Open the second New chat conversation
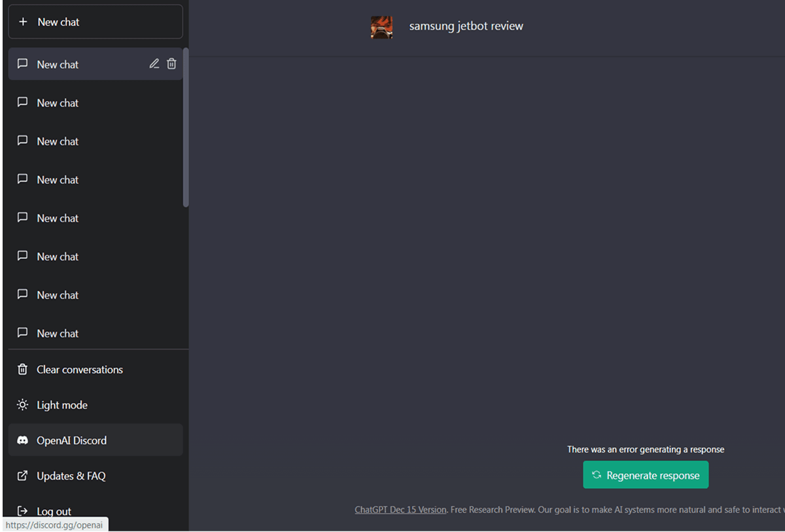 click(x=58, y=103)
